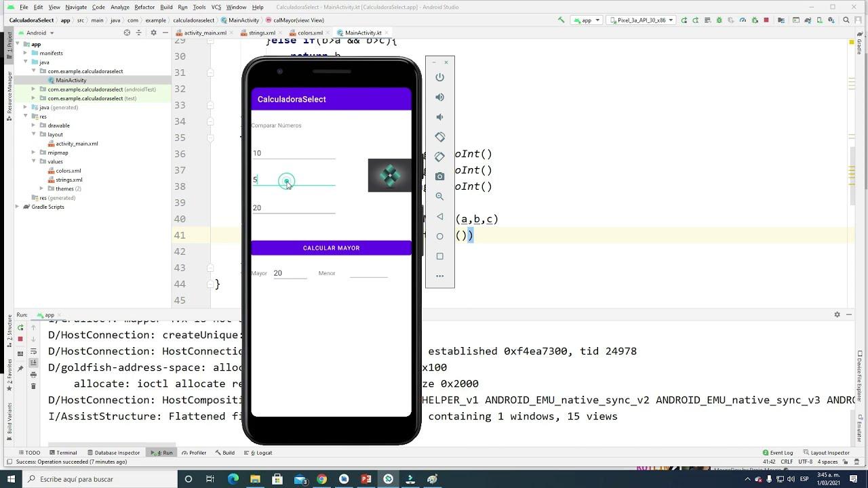
Task: Clear run console with trash icon
Action: point(33,386)
